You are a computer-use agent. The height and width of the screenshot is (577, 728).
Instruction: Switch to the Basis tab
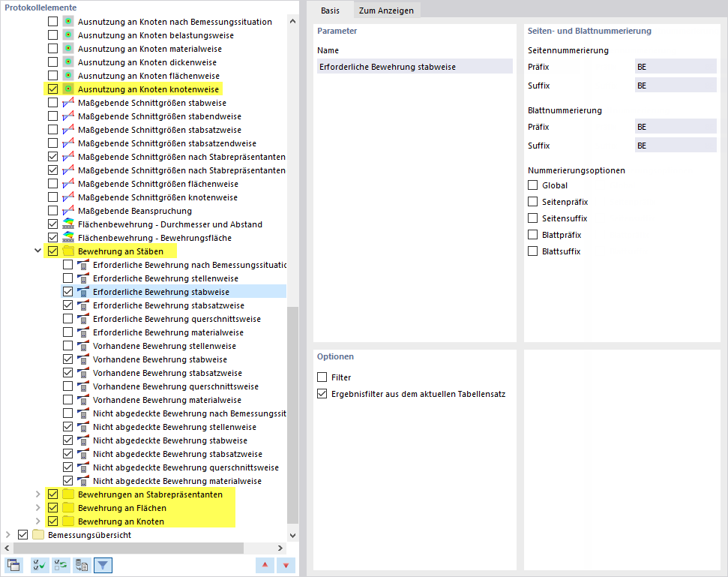click(330, 11)
